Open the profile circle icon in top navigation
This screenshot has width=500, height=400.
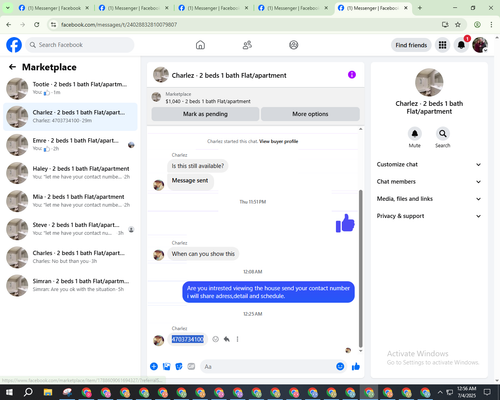[294, 45]
